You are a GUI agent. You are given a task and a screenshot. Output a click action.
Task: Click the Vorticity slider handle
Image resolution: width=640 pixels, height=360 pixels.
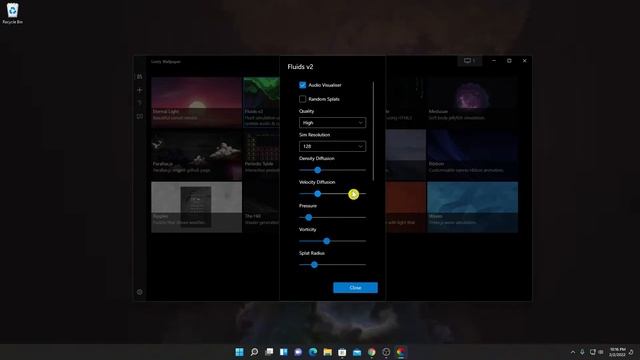[x=327, y=241]
